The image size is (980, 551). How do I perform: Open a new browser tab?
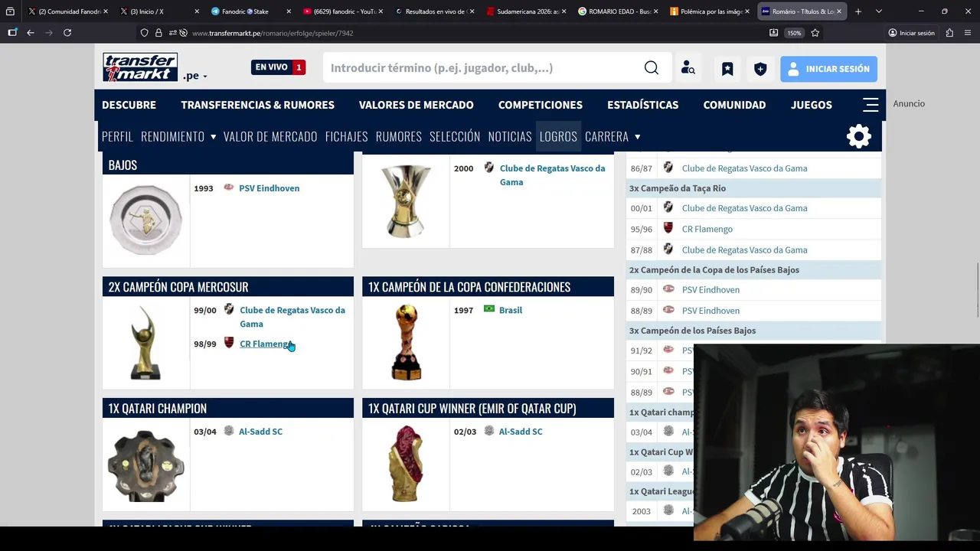coord(858,11)
